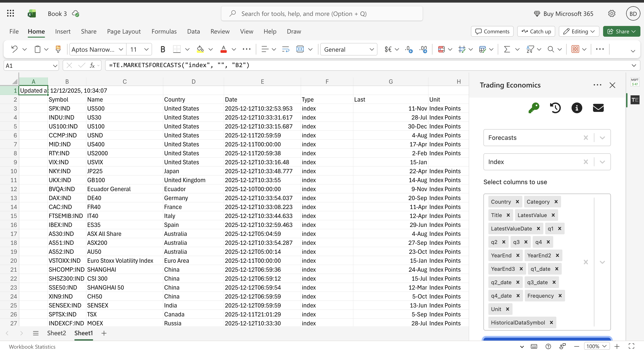Toggle bold formatting for the selected cell
The width and height of the screenshot is (644, 350).
163,49
